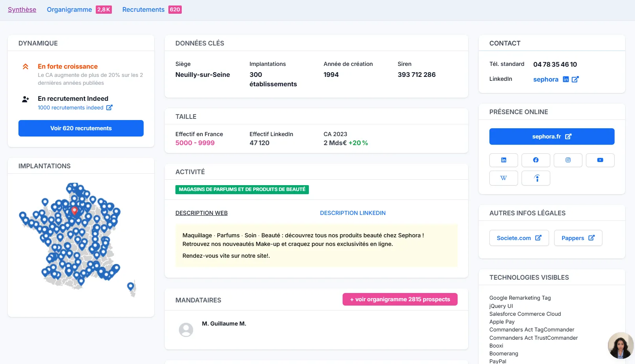Click Voir 620 recrutements button
Screen dimensions: 635x364
(81, 128)
